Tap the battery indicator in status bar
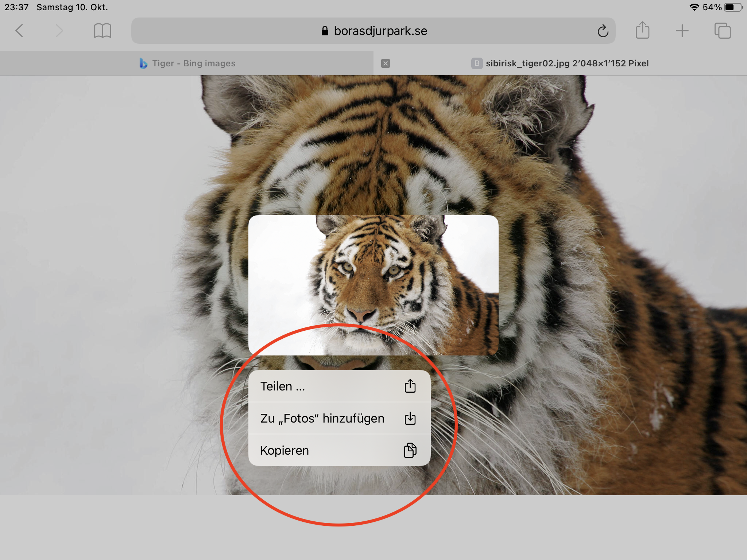The width and height of the screenshot is (747, 560). point(734,7)
